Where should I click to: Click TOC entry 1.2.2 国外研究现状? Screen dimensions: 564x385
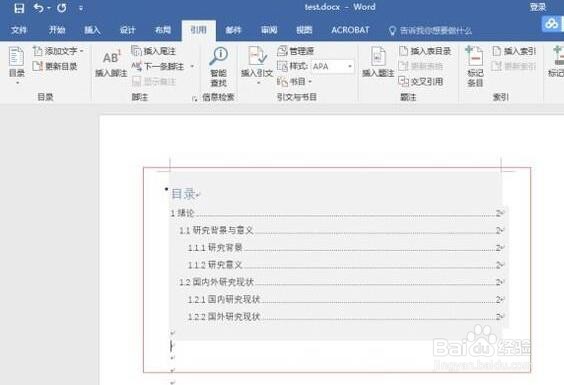click(345, 317)
